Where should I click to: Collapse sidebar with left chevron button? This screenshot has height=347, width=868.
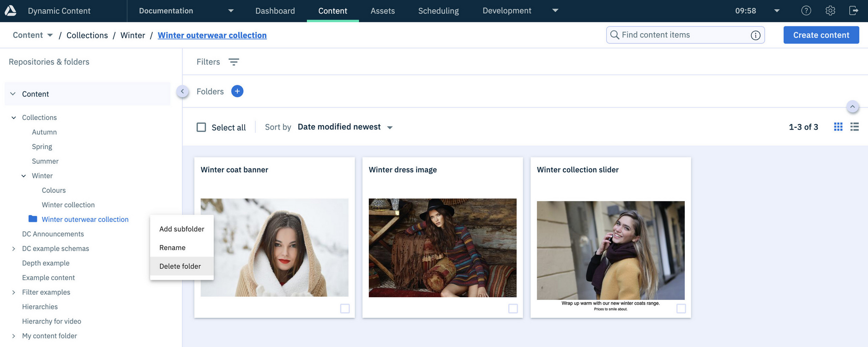click(x=182, y=91)
